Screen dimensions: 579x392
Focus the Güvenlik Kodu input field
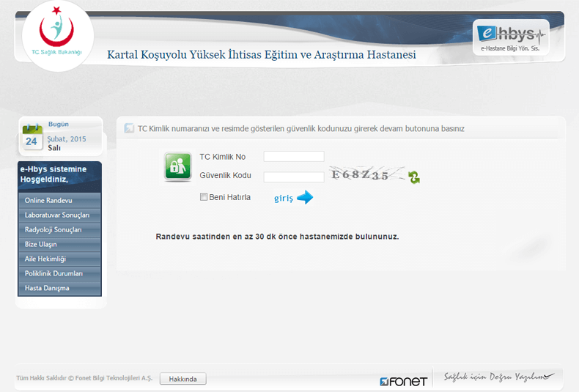pos(293,177)
